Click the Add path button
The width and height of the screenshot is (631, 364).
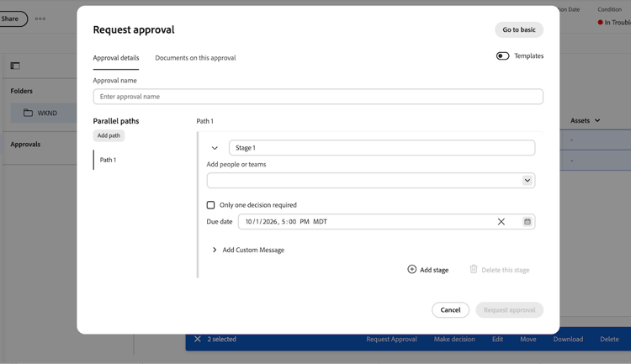point(109,135)
